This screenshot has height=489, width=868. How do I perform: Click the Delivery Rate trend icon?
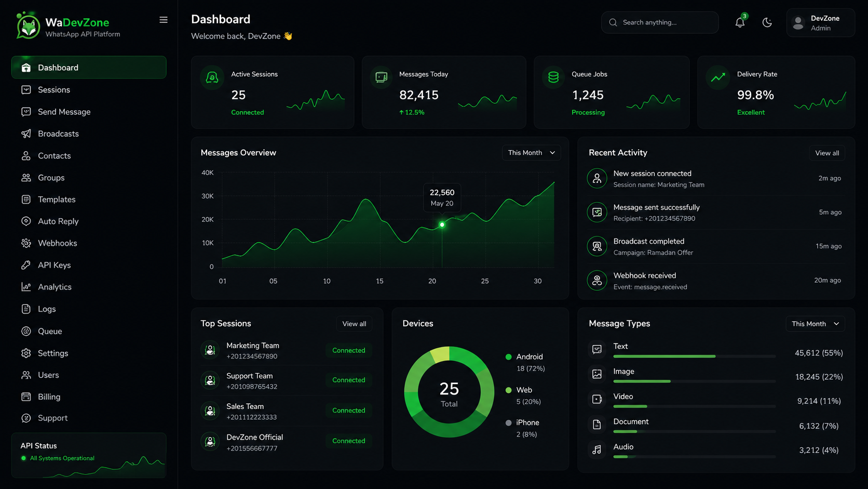[x=718, y=77]
